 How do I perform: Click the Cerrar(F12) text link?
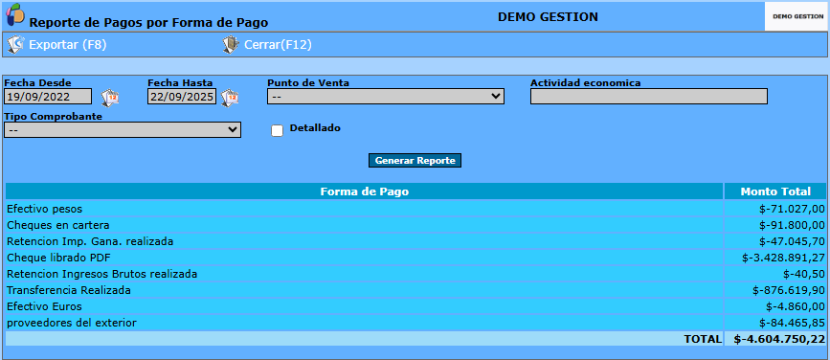(278, 45)
